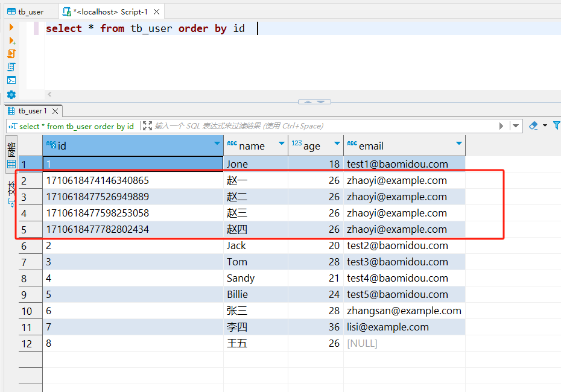Sort by the email column header

(404, 145)
